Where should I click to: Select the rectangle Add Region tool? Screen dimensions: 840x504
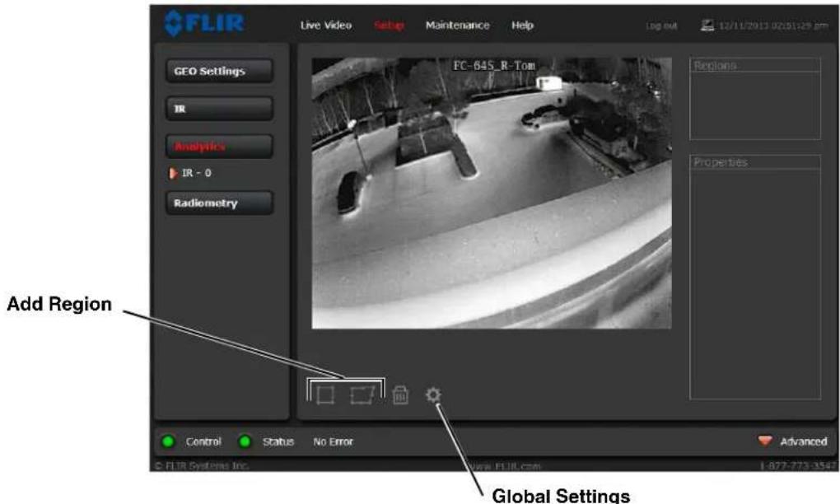[x=325, y=395]
